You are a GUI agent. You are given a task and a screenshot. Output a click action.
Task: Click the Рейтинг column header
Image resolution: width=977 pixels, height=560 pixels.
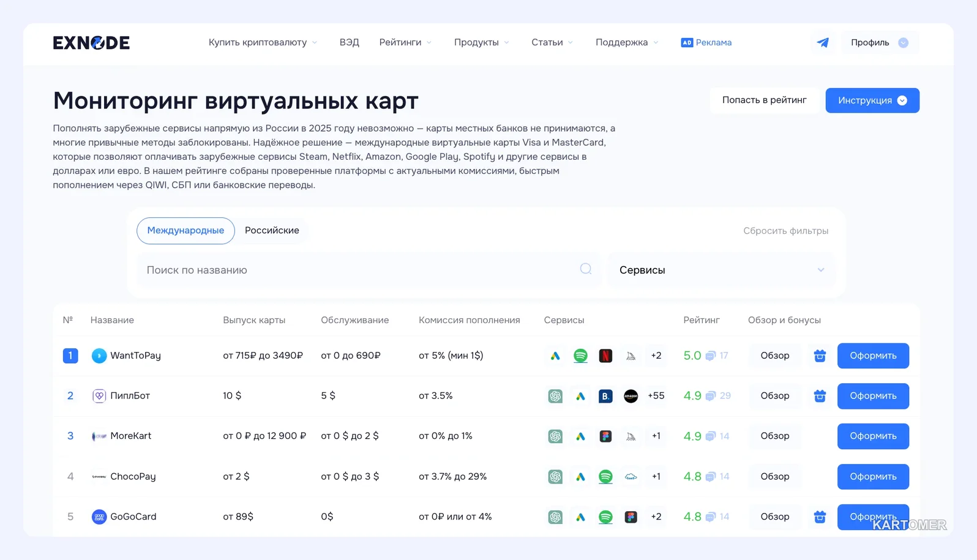coord(702,320)
